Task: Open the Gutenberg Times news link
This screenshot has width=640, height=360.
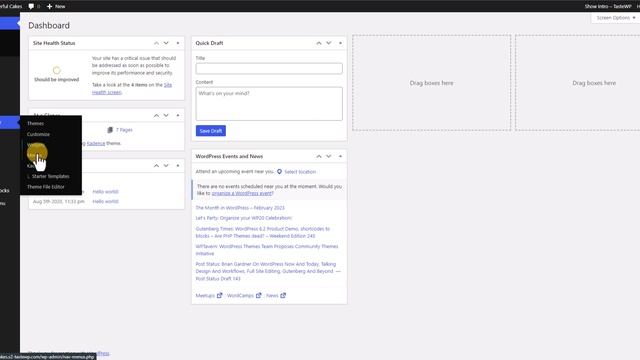Action: (x=262, y=232)
